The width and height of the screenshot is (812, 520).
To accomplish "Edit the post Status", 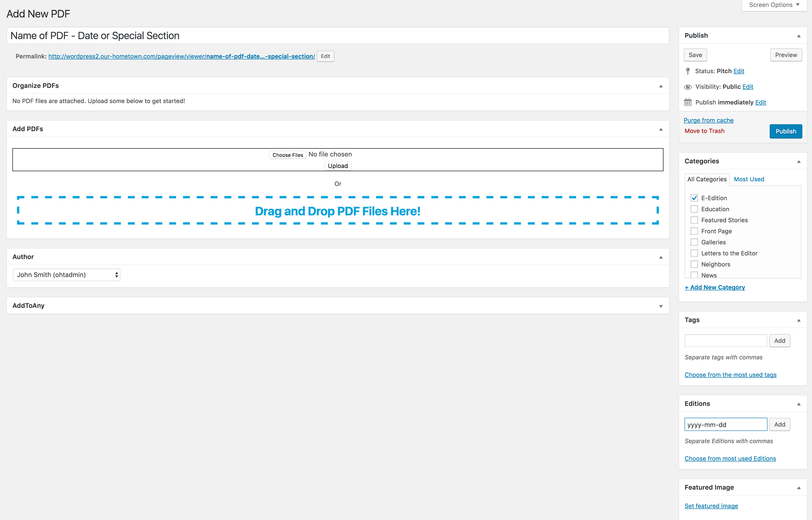I will pyautogui.click(x=738, y=71).
